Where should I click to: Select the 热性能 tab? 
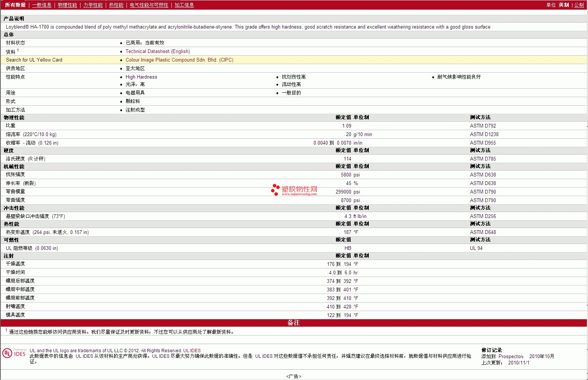tap(116, 5)
